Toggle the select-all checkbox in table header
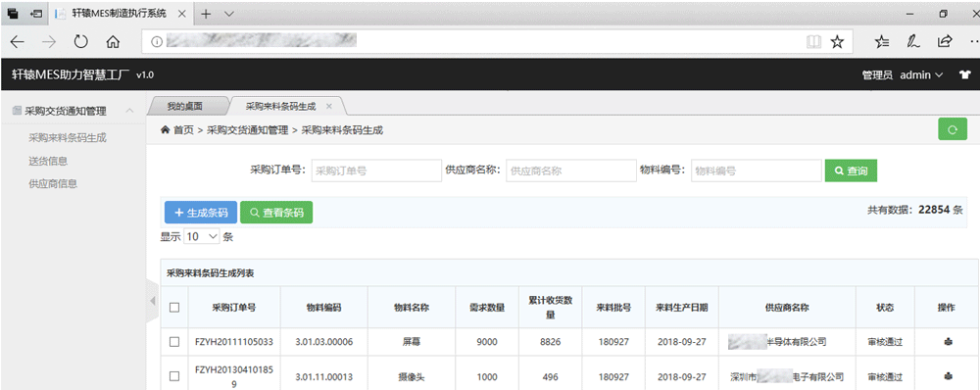 click(174, 307)
